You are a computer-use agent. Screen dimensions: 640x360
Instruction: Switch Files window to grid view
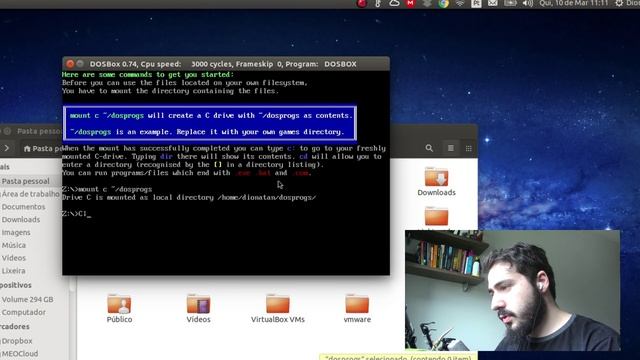469,148
